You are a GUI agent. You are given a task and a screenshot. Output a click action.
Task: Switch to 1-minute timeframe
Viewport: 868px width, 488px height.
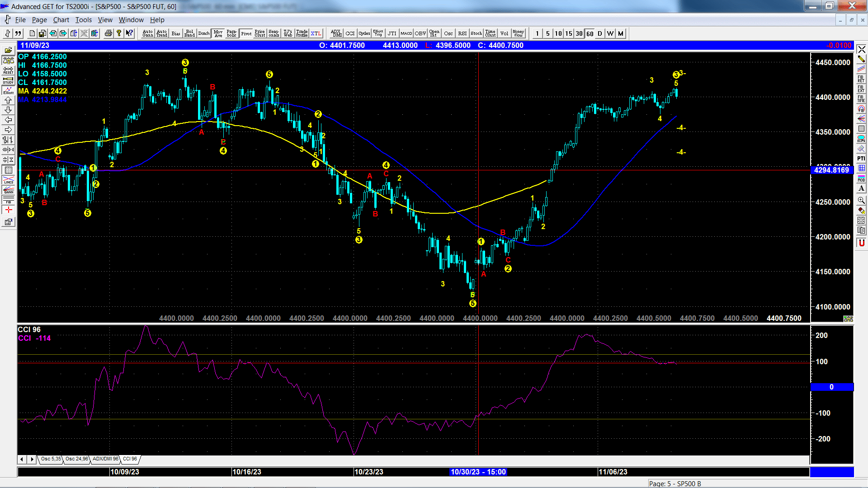[537, 33]
